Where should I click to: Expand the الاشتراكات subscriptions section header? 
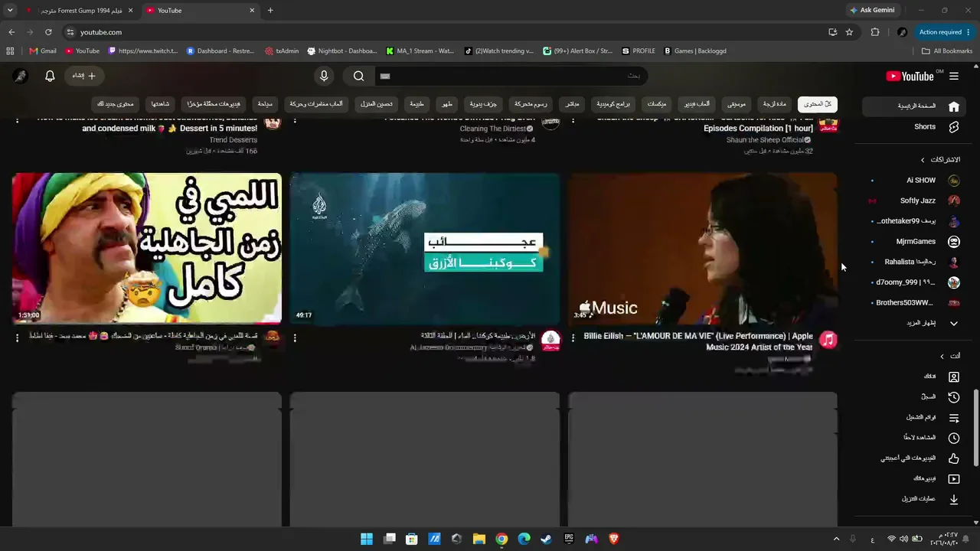click(940, 160)
